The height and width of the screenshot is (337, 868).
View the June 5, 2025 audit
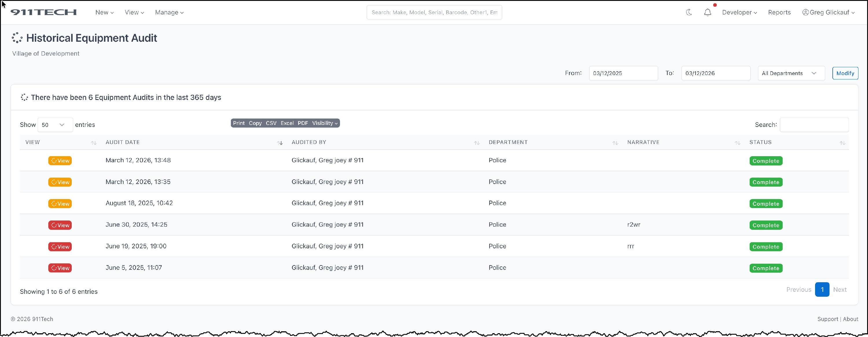point(60,268)
